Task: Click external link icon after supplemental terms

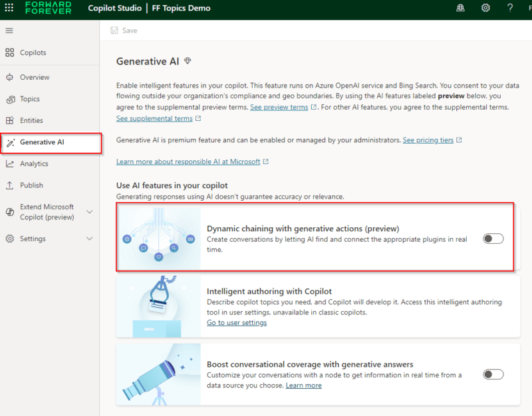Action: point(198,118)
